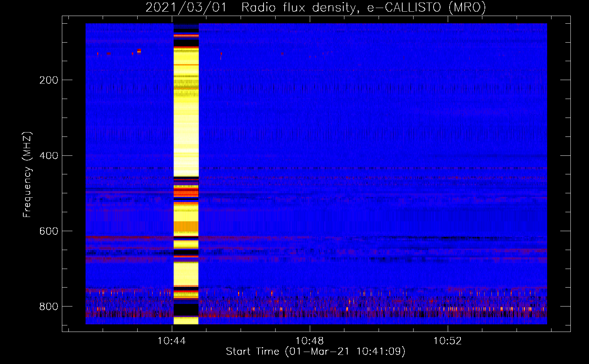Image resolution: width=589 pixels, height=364 pixels.
Task: Click the plot title '2021/03/01 Radio flux density, e-CALLISTO (MRO)'
Action: pyautogui.click(x=316, y=7)
